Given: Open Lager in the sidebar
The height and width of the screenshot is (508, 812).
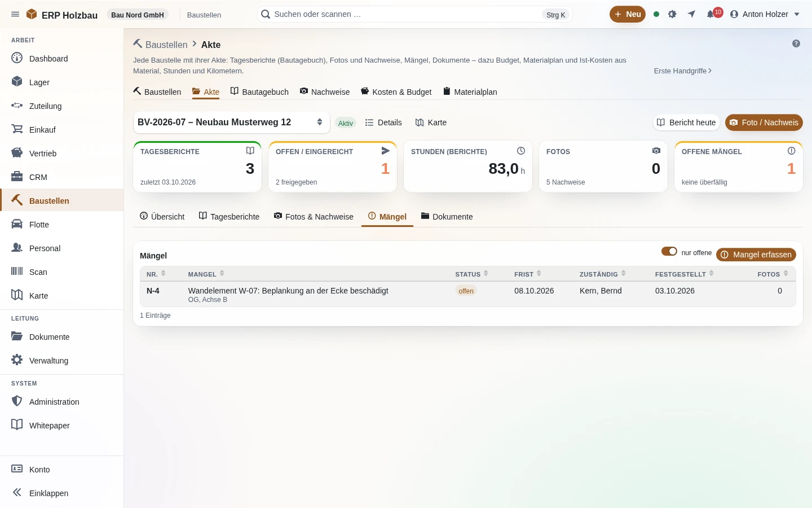Looking at the screenshot, I should [62, 82].
